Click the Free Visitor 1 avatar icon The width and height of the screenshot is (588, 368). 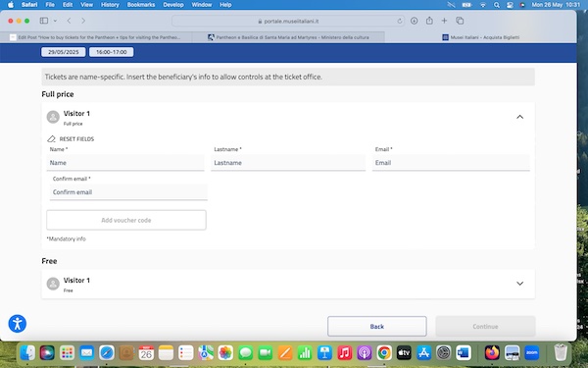click(x=53, y=284)
